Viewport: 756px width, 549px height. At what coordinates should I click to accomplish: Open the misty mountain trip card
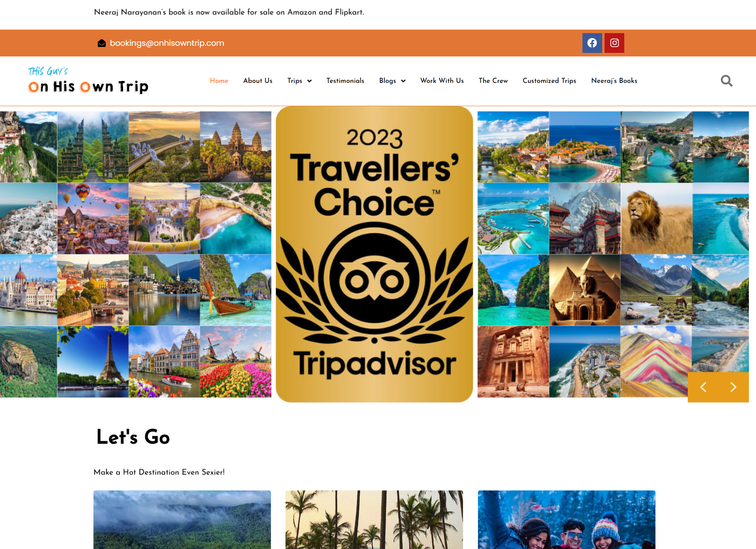click(182, 519)
